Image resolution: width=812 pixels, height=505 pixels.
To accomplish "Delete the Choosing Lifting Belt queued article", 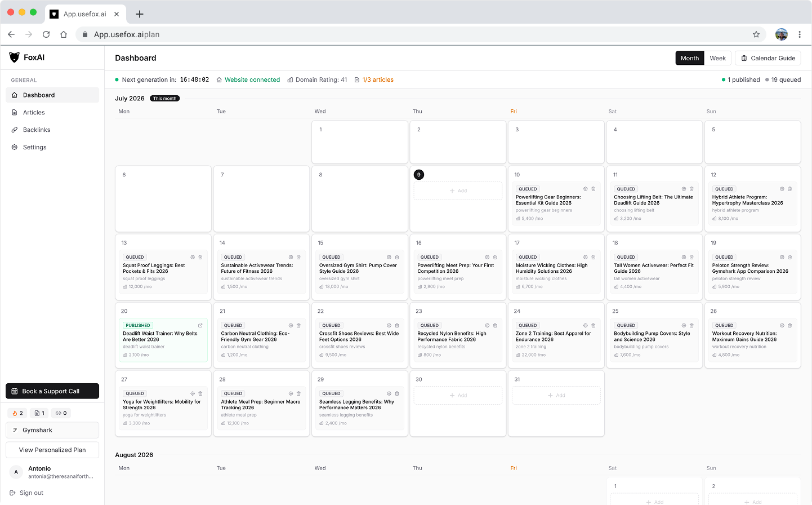I will (x=691, y=189).
